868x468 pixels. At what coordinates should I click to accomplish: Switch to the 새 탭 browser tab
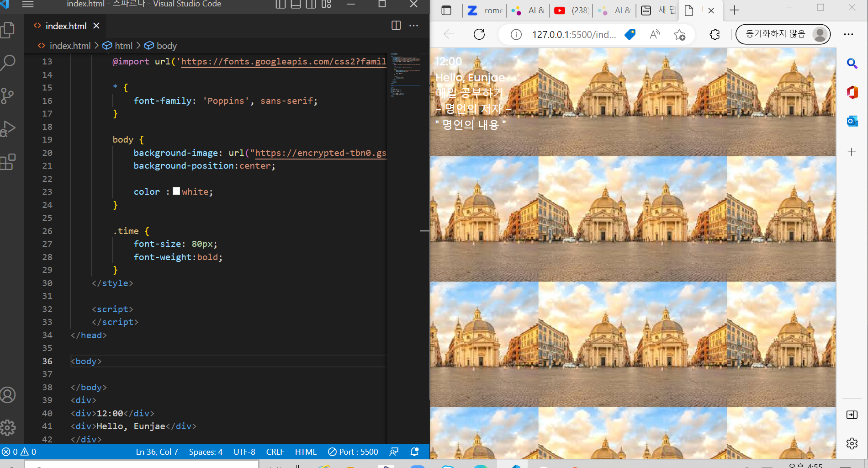[x=658, y=11]
